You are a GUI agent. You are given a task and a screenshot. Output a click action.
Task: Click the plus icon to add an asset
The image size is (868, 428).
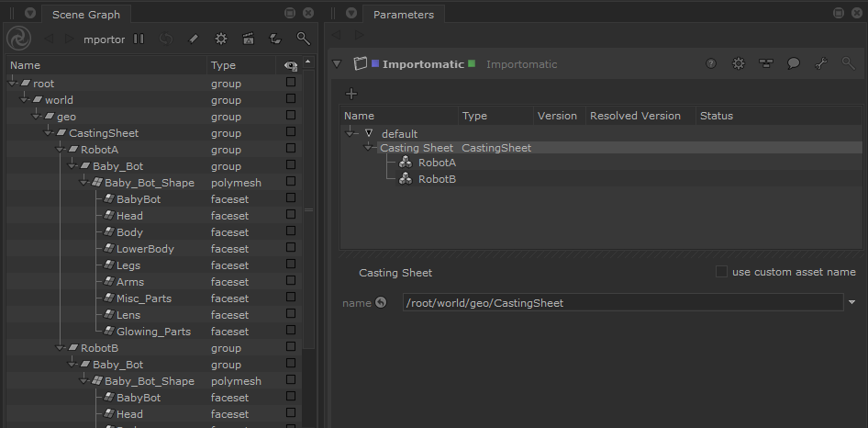tap(351, 94)
